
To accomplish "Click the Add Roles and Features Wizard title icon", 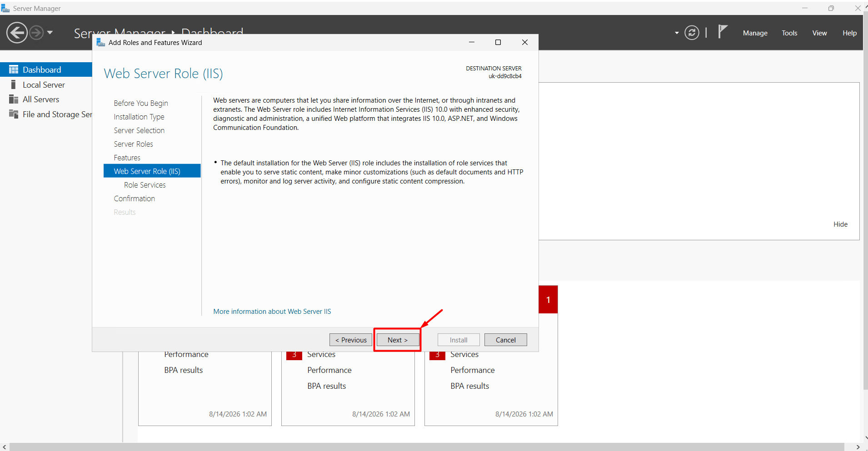I will click(x=101, y=42).
